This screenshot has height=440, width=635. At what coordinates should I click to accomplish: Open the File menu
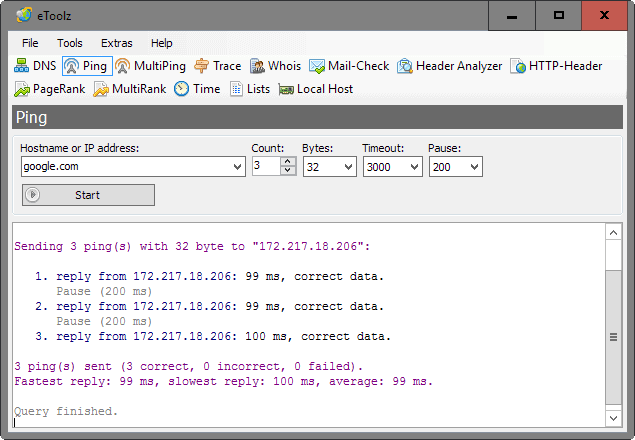pyautogui.click(x=30, y=43)
